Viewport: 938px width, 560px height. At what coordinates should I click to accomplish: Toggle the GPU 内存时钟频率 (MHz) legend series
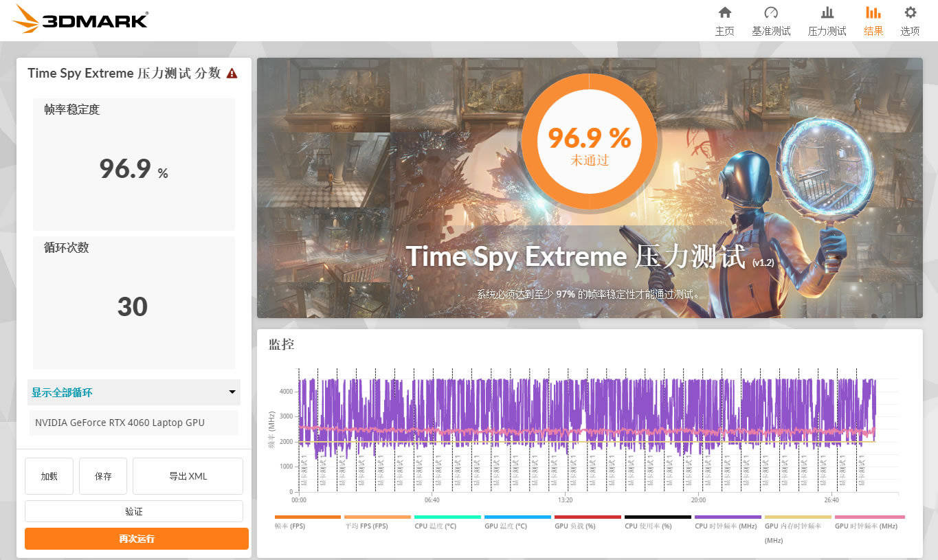point(798,529)
